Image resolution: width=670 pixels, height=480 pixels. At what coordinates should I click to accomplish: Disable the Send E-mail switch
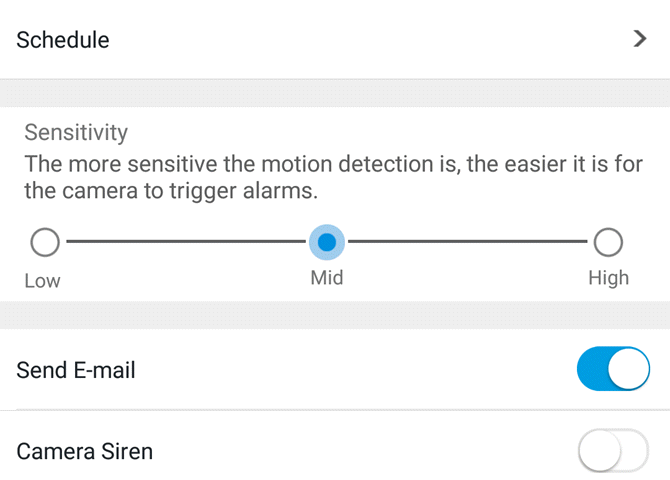[613, 370]
